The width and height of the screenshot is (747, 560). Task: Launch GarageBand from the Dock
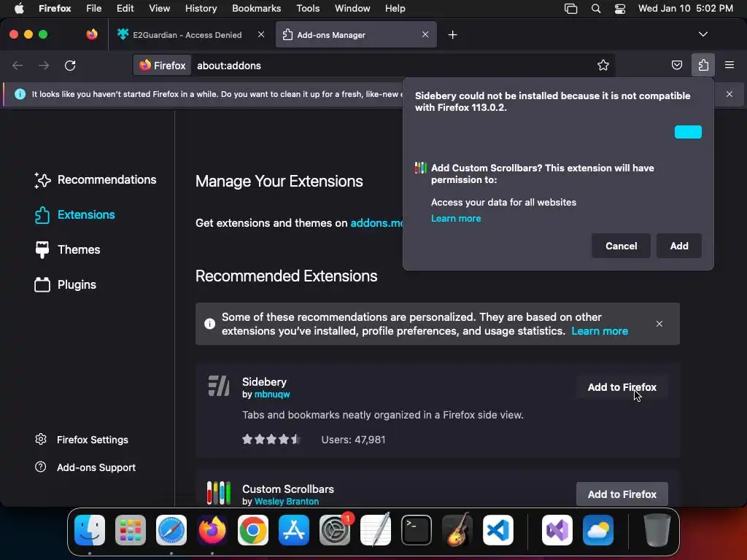[457, 530]
